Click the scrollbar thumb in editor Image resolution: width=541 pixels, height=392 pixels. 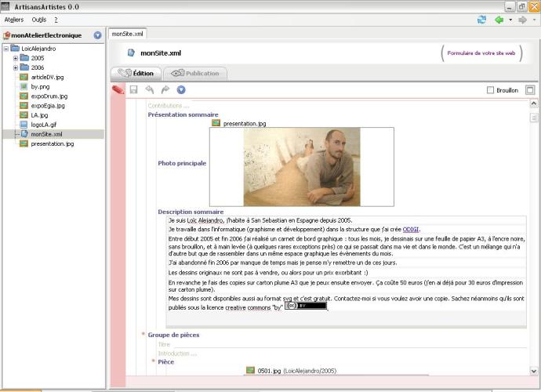[534, 118]
